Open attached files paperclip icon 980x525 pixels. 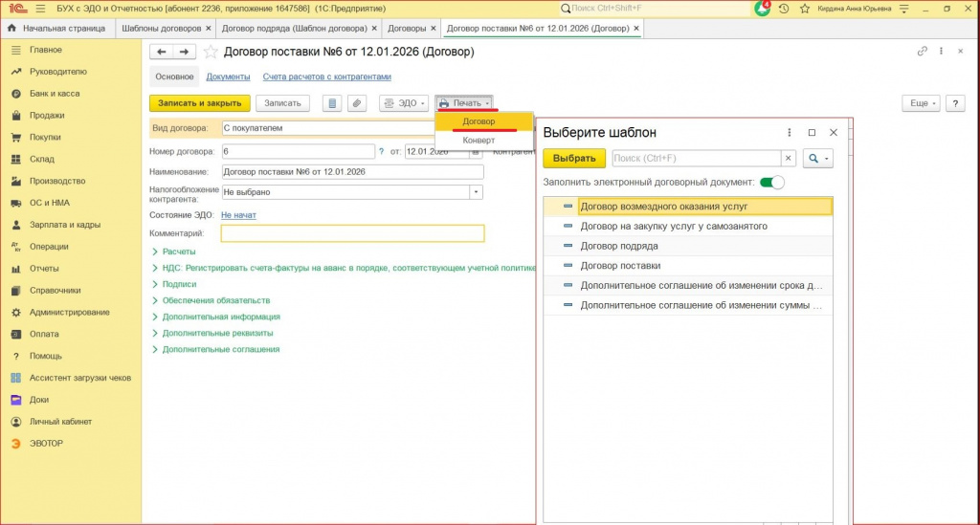pos(357,103)
